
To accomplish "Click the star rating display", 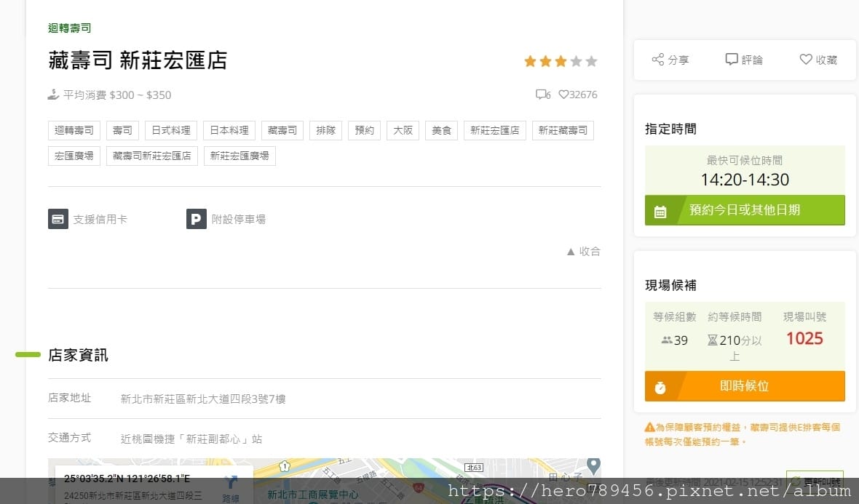I will [561, 61].
